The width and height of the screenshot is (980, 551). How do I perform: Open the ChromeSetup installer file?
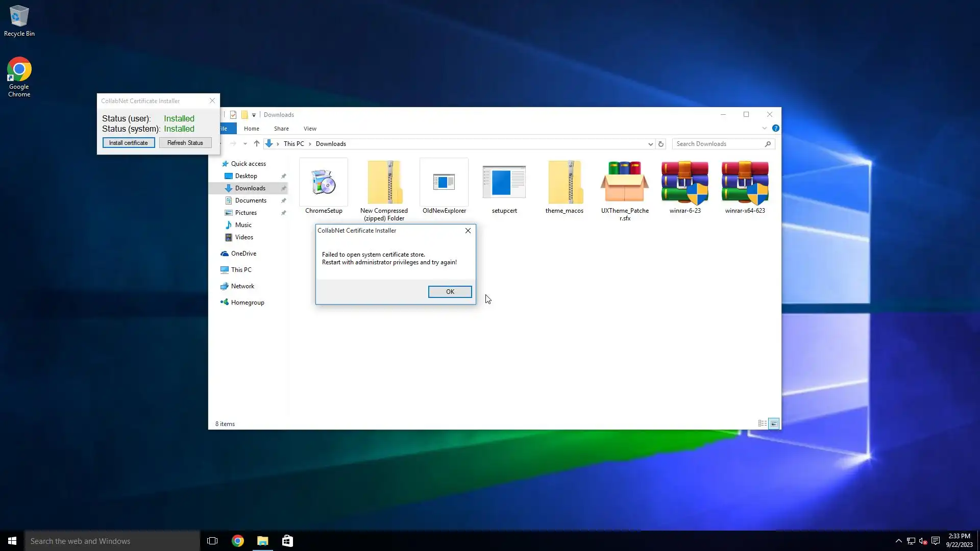point(324,184)
